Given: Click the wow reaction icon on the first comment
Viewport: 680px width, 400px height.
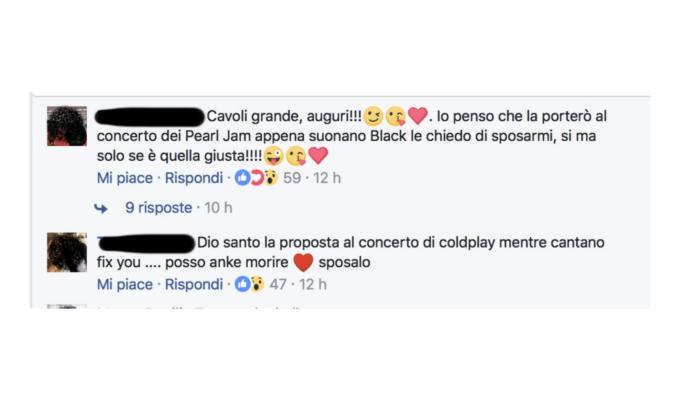Looking at the screenshot, I should pyautogui.click(x=271, y=177).
